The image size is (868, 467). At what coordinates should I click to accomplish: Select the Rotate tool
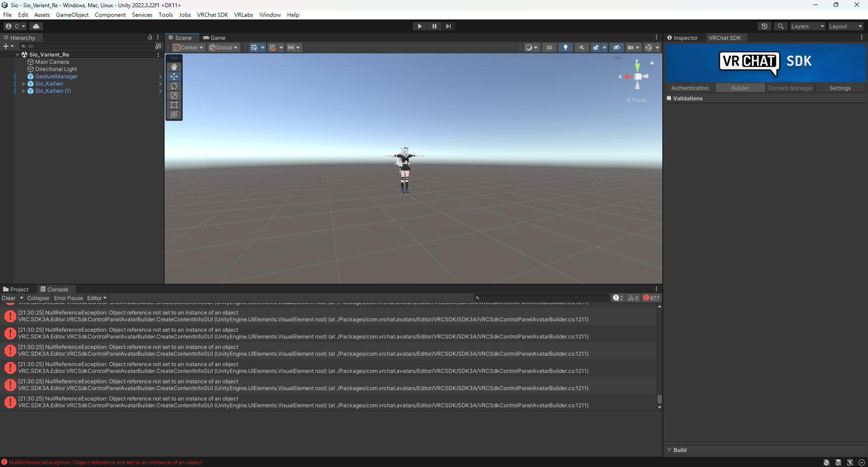pyautogui.click(x=174, y=86)
